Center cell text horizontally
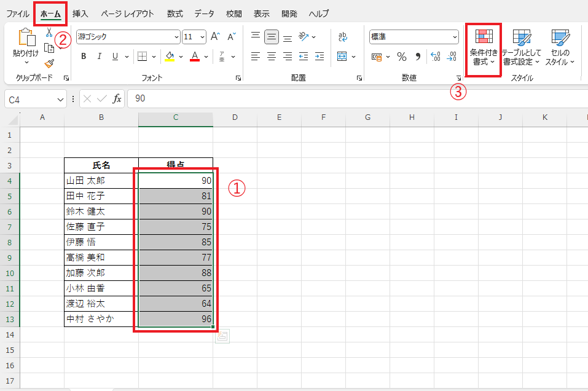The height and width of the screenshot is (391, 588). click(272, 57)
